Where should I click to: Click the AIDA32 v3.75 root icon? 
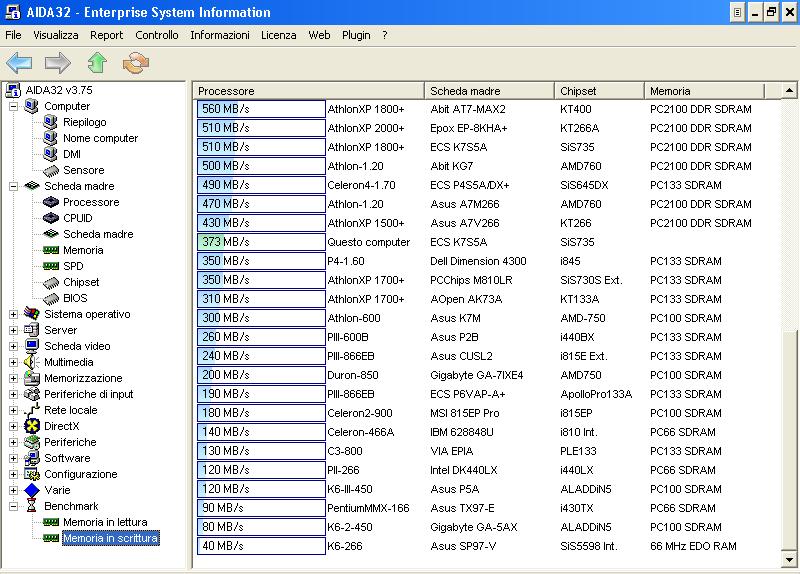click(13, 90)
